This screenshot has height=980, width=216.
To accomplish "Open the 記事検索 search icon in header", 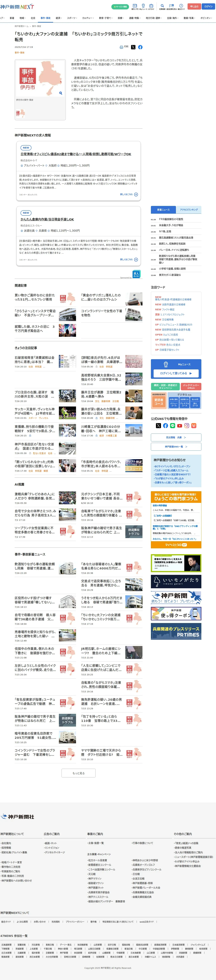I will pyautogui.click(x=162, y=7).
